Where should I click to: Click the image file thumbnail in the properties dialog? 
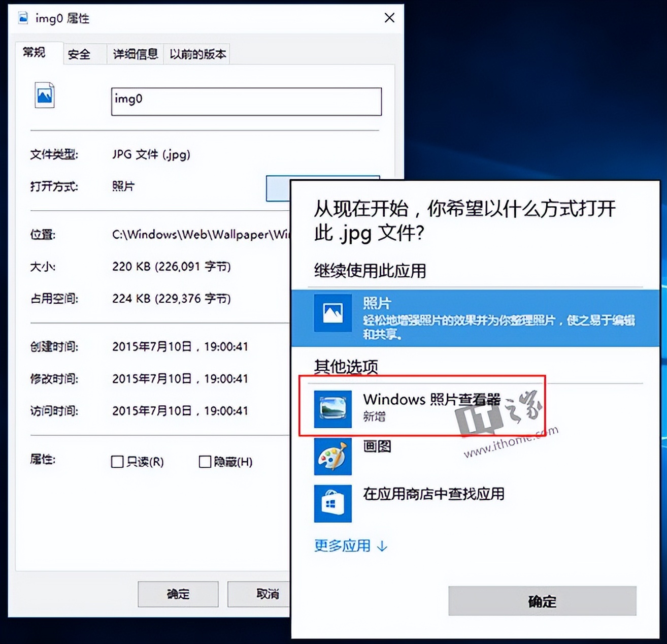click(x=45, y=95)
